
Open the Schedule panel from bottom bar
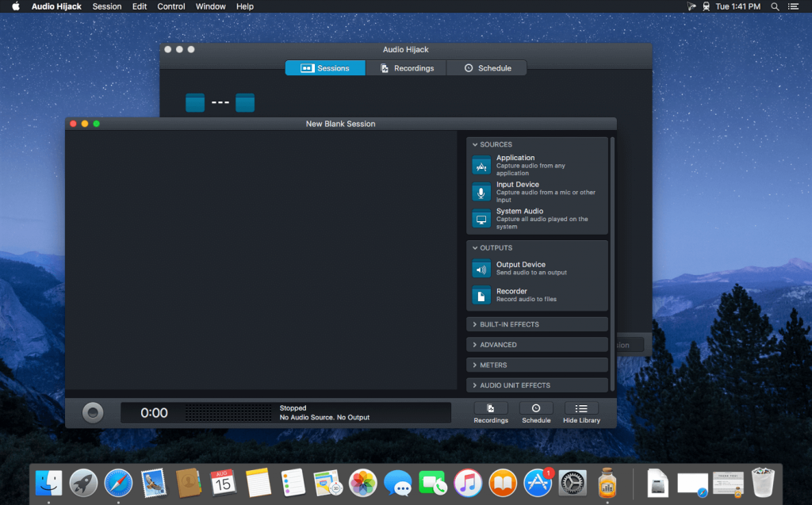click(536, 413)
